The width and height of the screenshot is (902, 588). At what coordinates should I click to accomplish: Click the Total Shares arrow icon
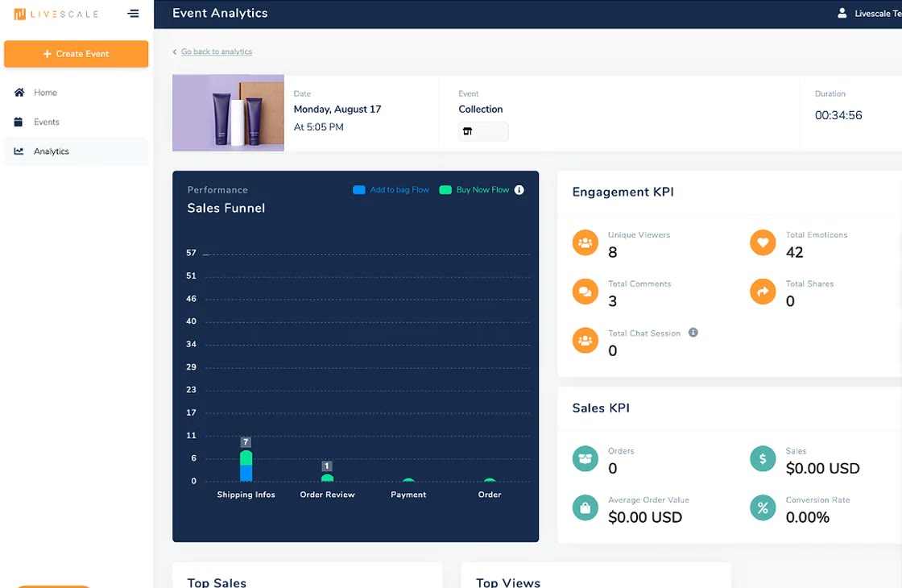763,291
